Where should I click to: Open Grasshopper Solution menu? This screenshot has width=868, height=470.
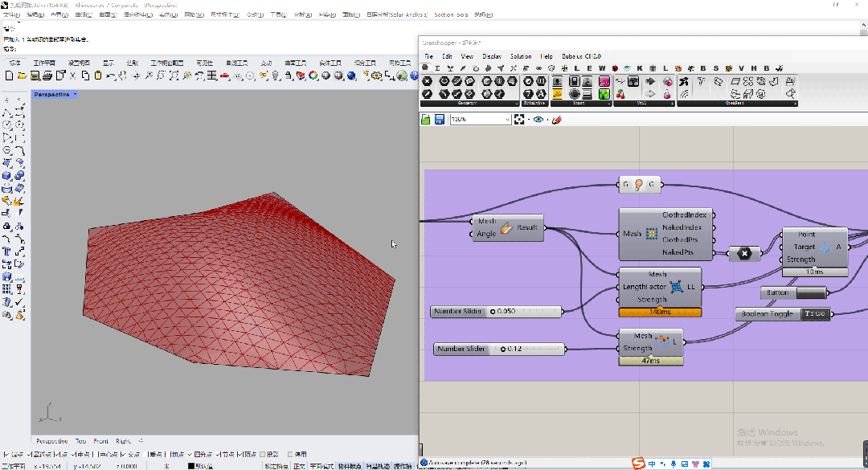(521, 56)
